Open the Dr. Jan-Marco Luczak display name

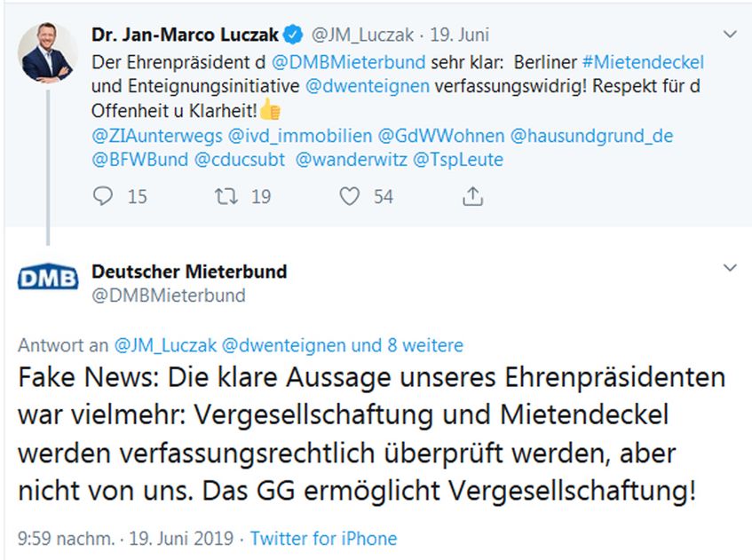pos(186,35)
